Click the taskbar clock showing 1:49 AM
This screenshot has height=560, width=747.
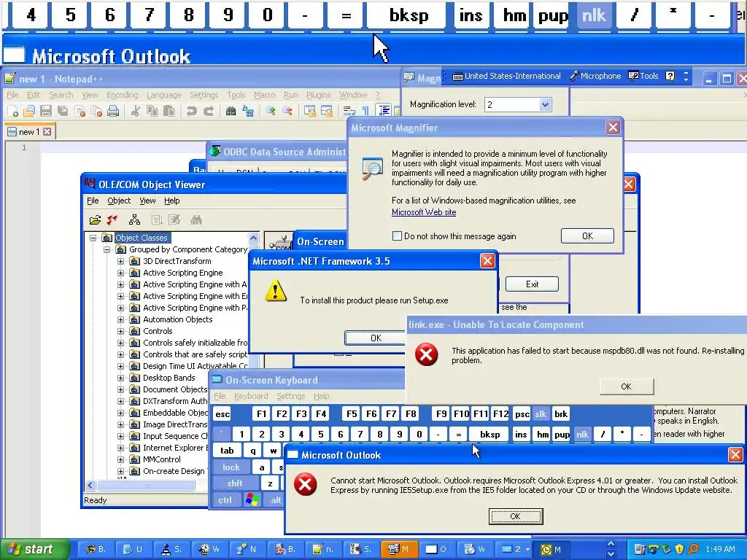click(x=720, y=549)
